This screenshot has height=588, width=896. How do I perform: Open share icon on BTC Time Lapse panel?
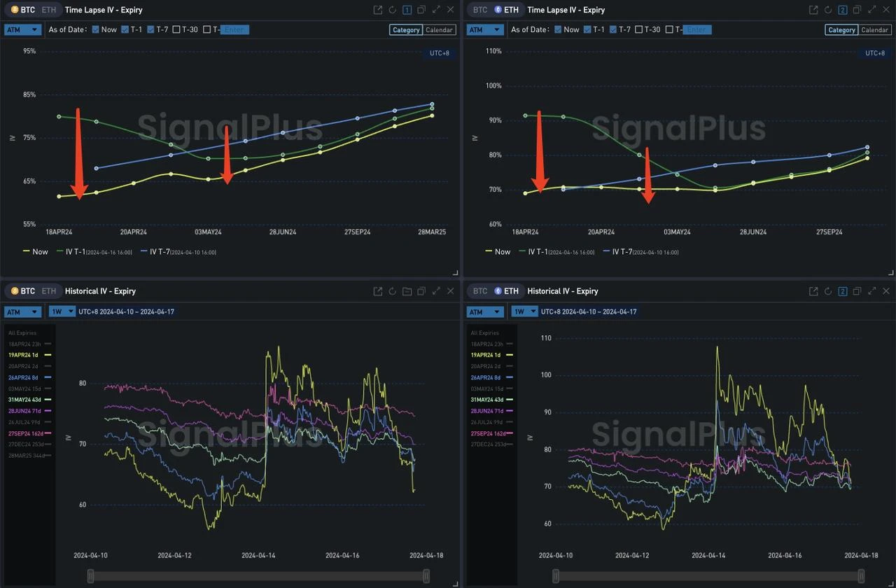[x=378, y=10]
